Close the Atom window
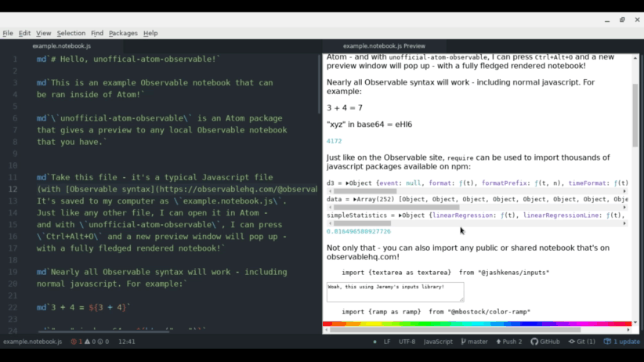 point(637,20)
